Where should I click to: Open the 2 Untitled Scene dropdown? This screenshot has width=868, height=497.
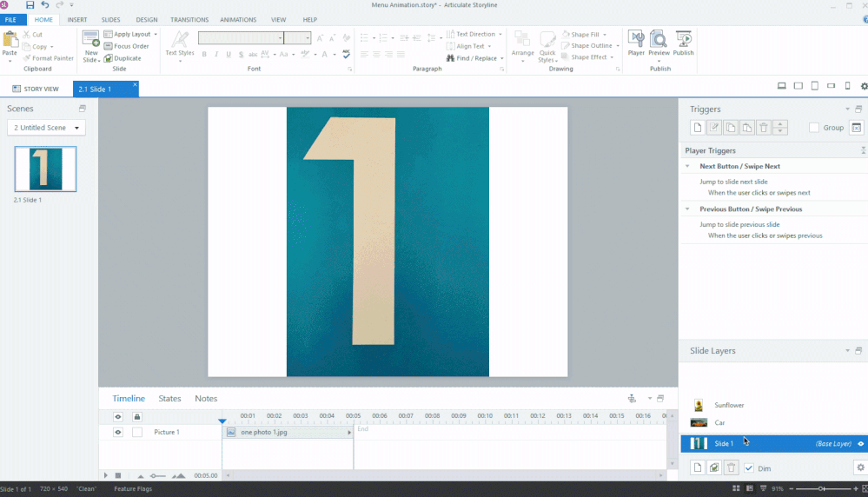(x=47, y=128)
